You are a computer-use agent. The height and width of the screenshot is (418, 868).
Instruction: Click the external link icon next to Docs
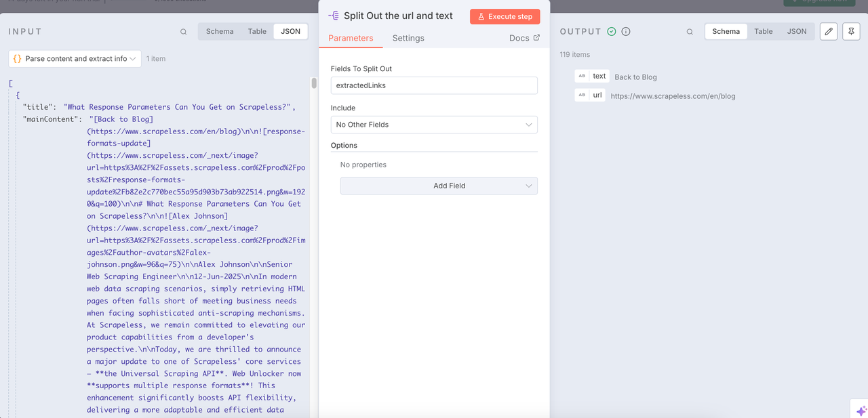tap(536, 38)
